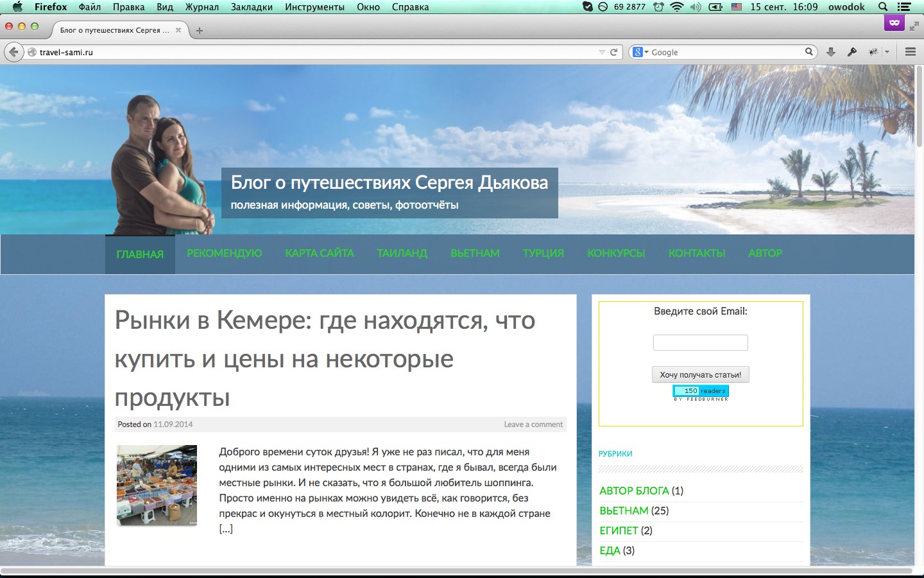Open the Firefox hamburger menu
Image resolution: width=924 pixels, height=578 pixels.
pos(910,52)
